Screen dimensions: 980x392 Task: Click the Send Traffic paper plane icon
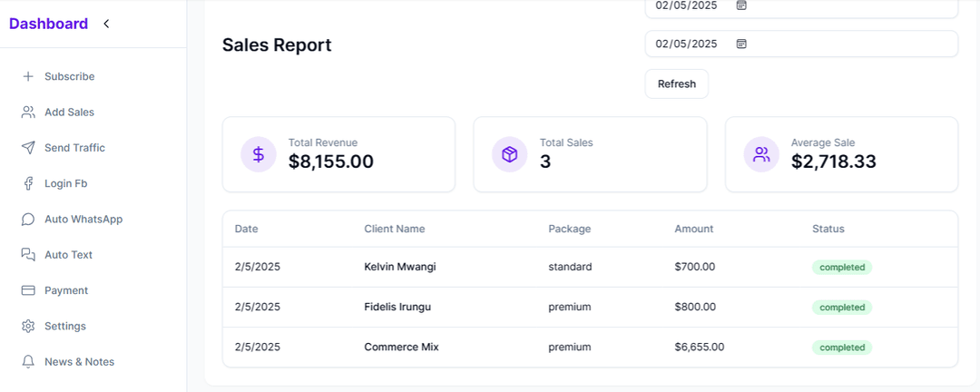(x=28, y=148)
